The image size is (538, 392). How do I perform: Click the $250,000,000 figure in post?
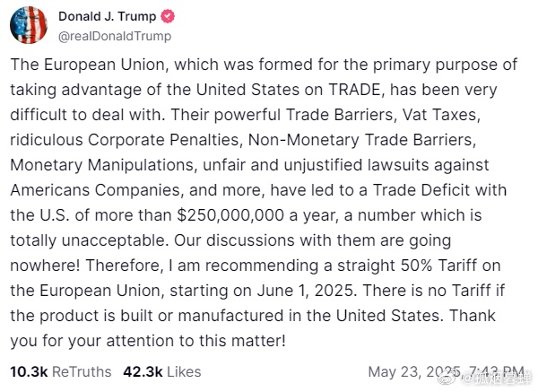tap(230, 215)
